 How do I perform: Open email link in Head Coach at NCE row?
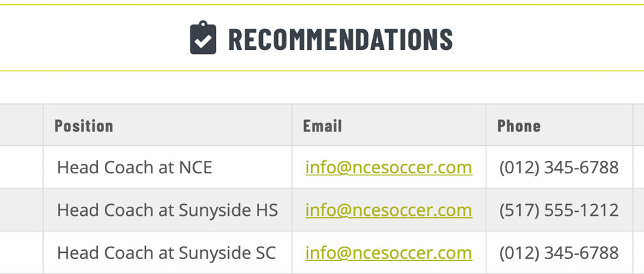click(388, 168)
